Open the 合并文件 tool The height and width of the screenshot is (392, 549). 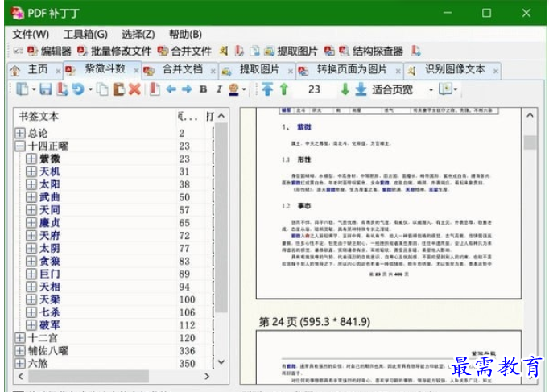tap(184, 52)
